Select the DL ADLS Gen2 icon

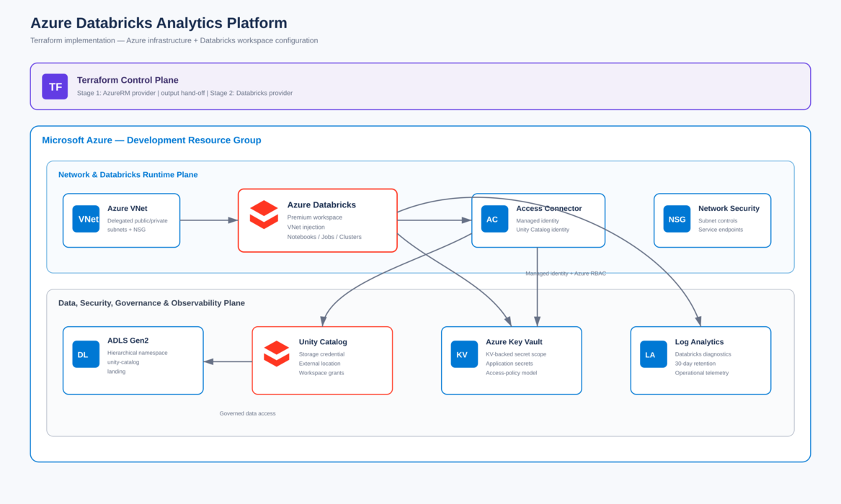86,354
